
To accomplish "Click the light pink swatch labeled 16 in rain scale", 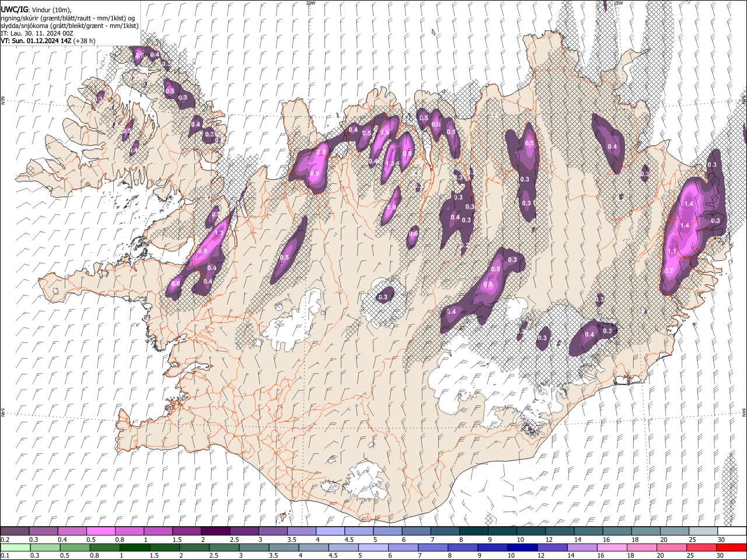I will click(x=613, y=547).
